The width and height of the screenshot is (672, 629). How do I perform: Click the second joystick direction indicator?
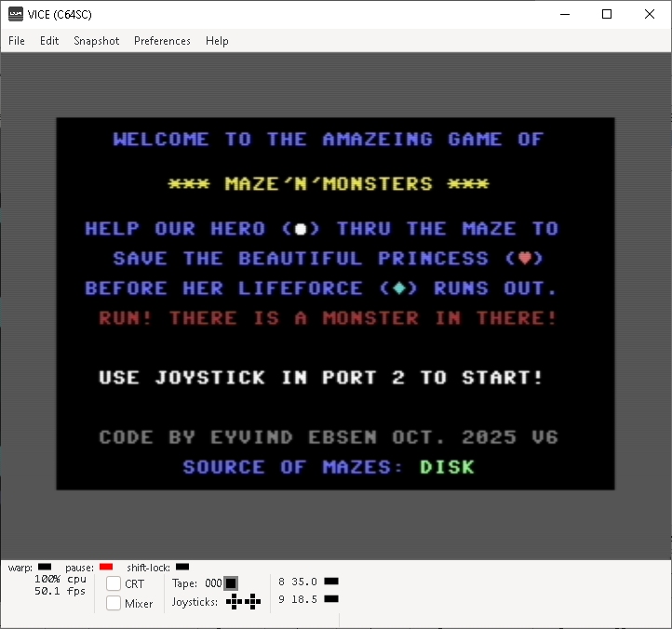coord(253,602)
